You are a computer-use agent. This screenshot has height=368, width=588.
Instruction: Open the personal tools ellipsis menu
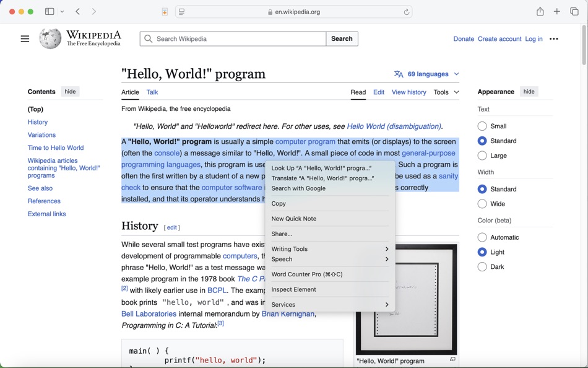[553, 38]
